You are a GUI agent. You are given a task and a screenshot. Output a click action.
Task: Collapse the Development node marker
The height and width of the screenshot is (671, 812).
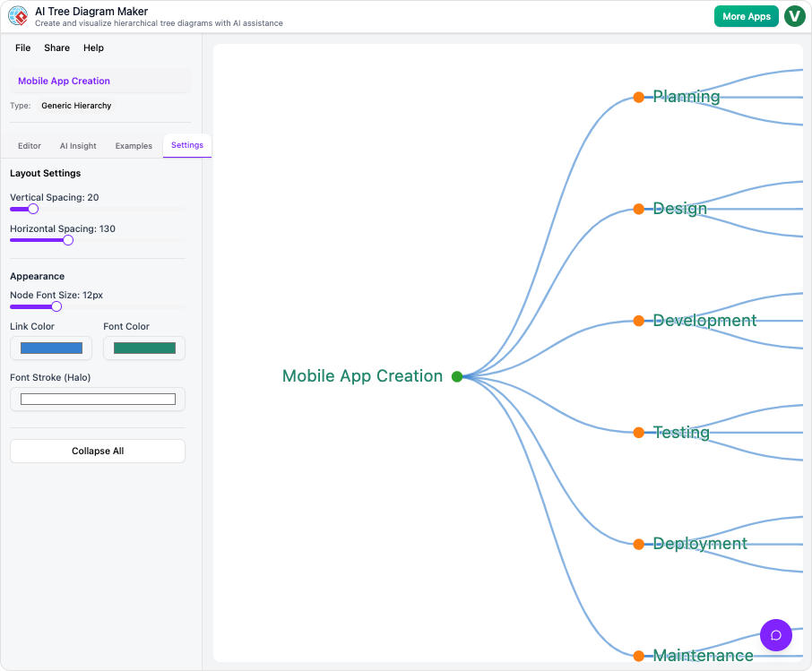(639, 320)
